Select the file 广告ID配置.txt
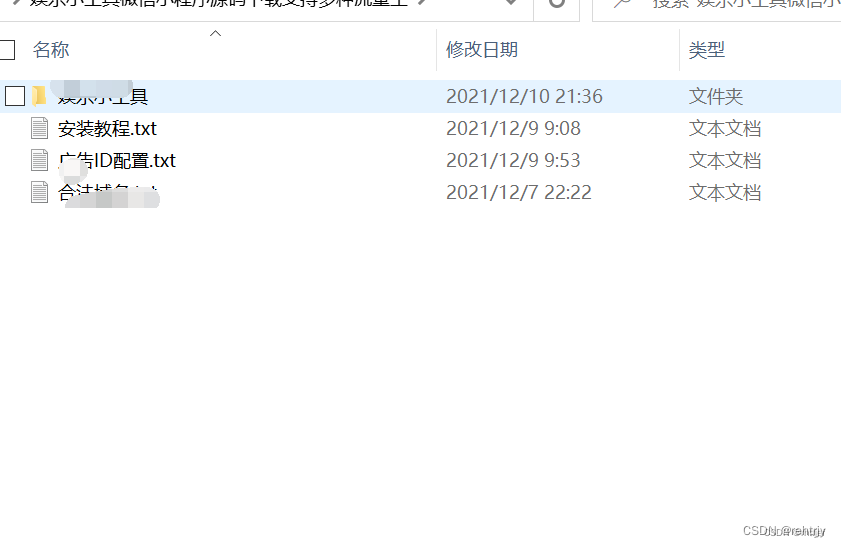This screenshot has height=547, width=841. [117, 160]
